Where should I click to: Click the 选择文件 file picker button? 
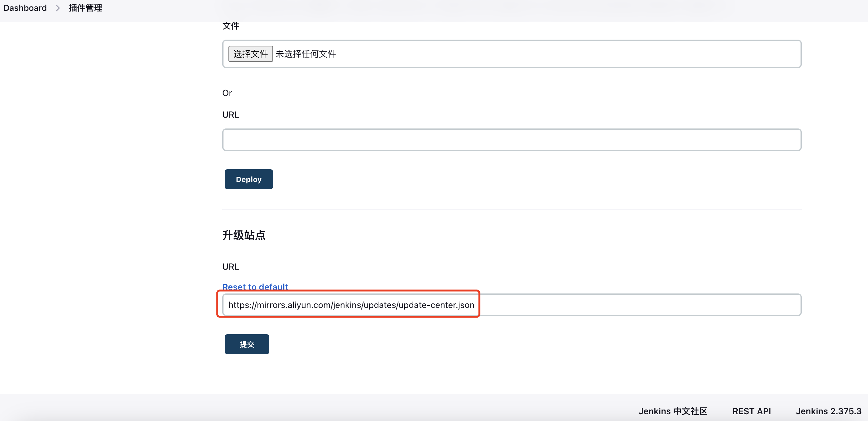tap(250, 54)
